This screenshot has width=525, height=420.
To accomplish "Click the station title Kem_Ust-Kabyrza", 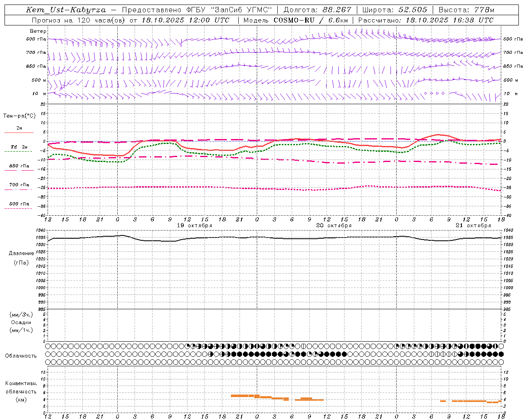I will tap(66, 10).
